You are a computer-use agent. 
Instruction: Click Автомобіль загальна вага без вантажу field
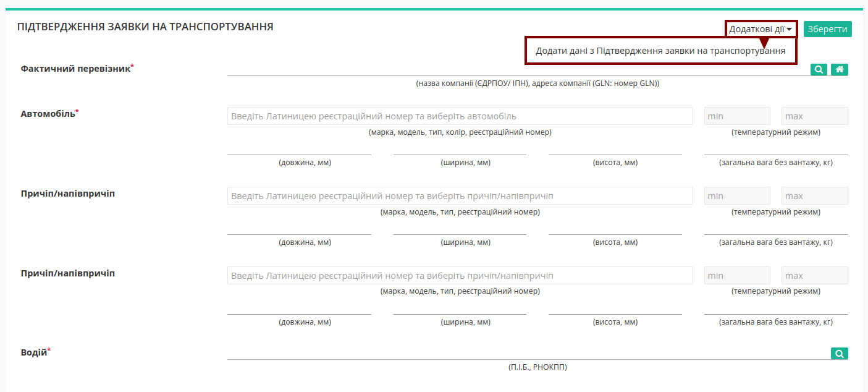pyautogui.click(x=776, y=148)
